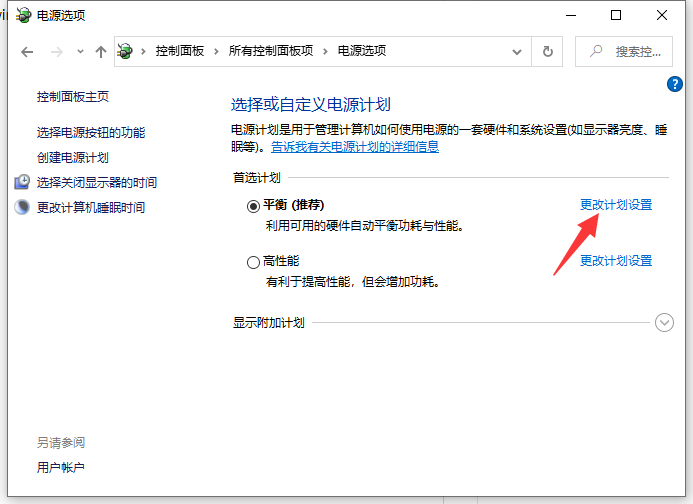Viewport: 693px width, 504px height.
Task: Go up one level with Up arrow
Action: pyautogui.click(x=101, y=52)
